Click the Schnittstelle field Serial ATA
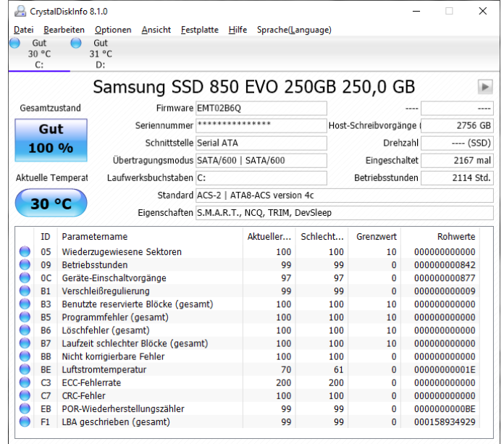This screenshot has height=444, width=504. click(261, 143)
